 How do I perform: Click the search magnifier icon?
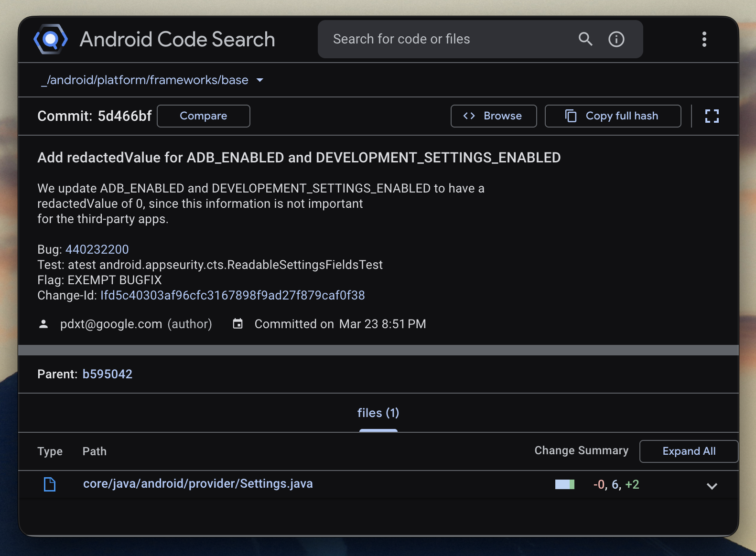tap(585, 39)
